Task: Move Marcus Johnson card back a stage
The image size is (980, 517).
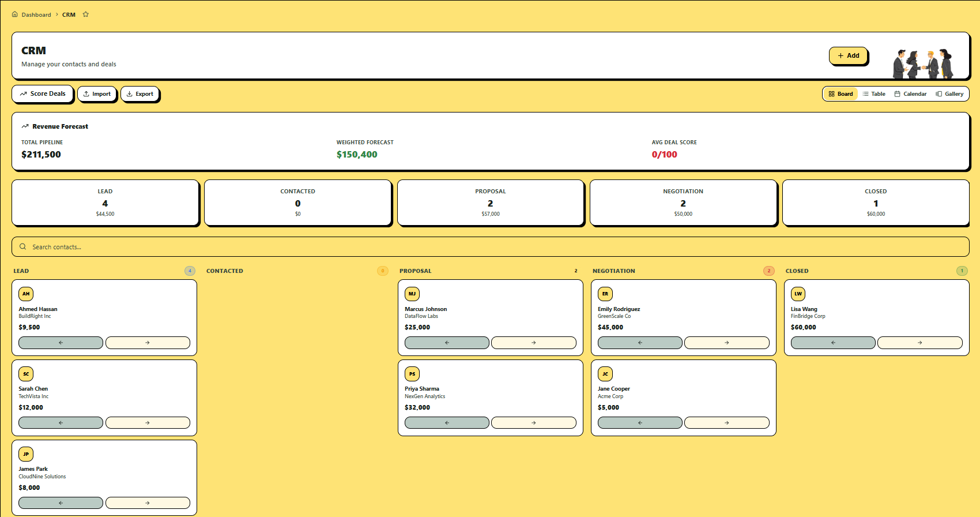Action: [x=447, y=343]
